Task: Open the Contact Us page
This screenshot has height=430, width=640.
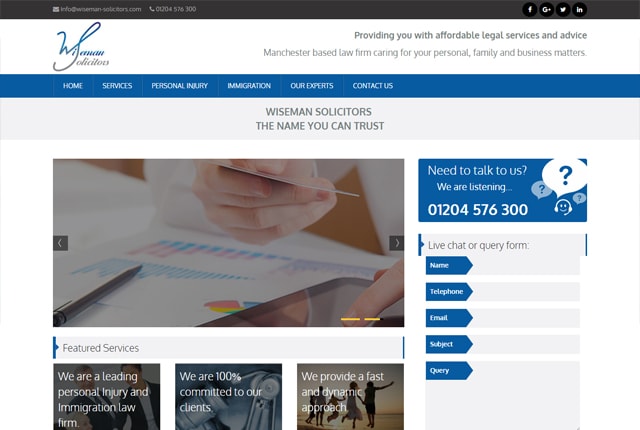Action: tap(373, 86)
